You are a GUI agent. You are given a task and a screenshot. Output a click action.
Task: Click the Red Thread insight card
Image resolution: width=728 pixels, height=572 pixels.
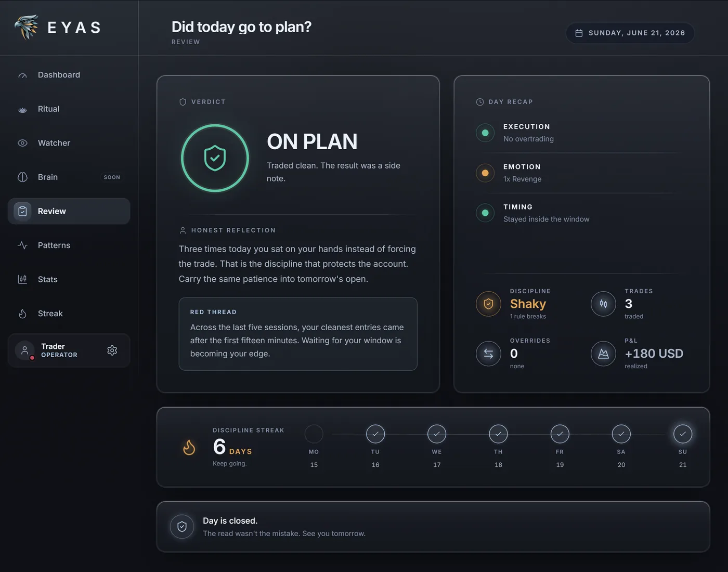(298, 334)
